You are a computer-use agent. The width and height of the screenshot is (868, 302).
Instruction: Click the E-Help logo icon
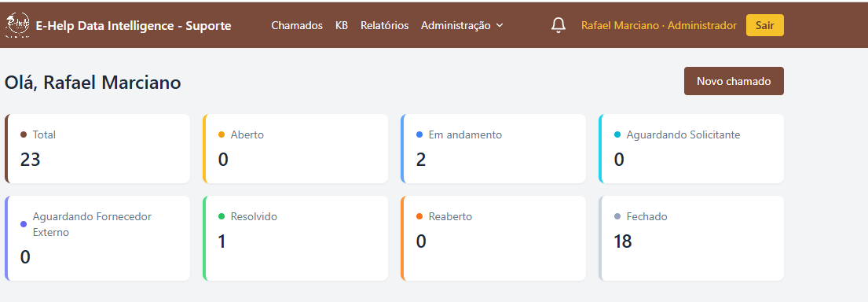(x=18, y=25)
